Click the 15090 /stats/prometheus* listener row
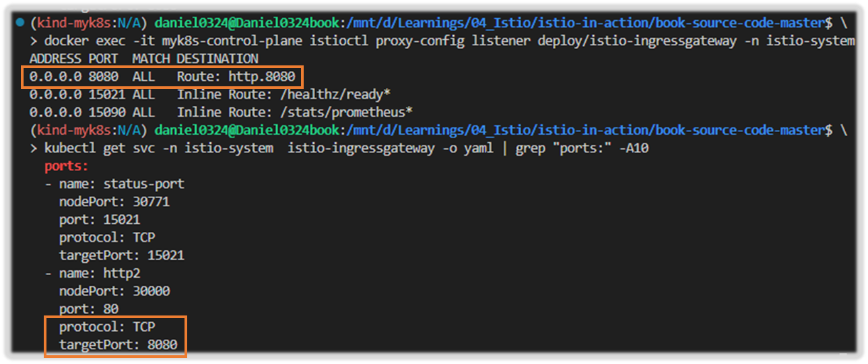Viewport: 868px width, 364px height. pyautogui.click(x=221, y=112)
